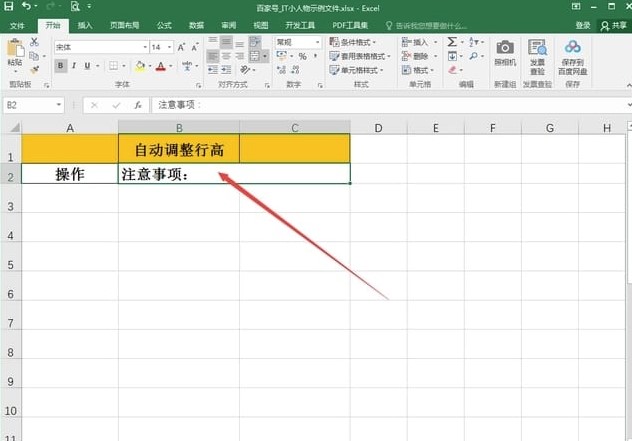
Task: Open the font name dropdown (宋体)
Action: [141, 47]
